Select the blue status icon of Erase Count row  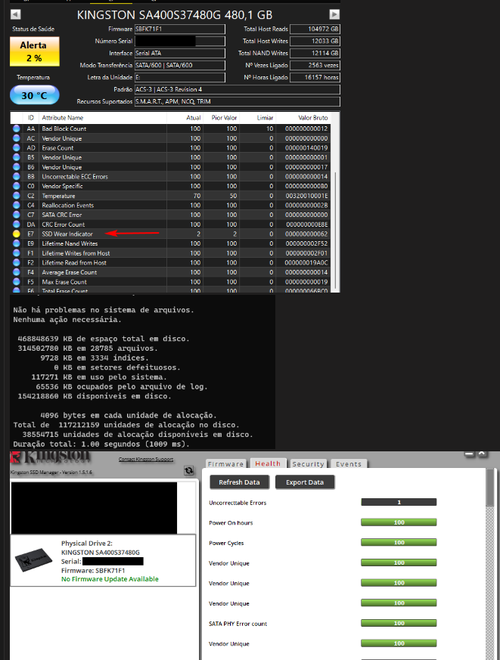coord(16,148)
